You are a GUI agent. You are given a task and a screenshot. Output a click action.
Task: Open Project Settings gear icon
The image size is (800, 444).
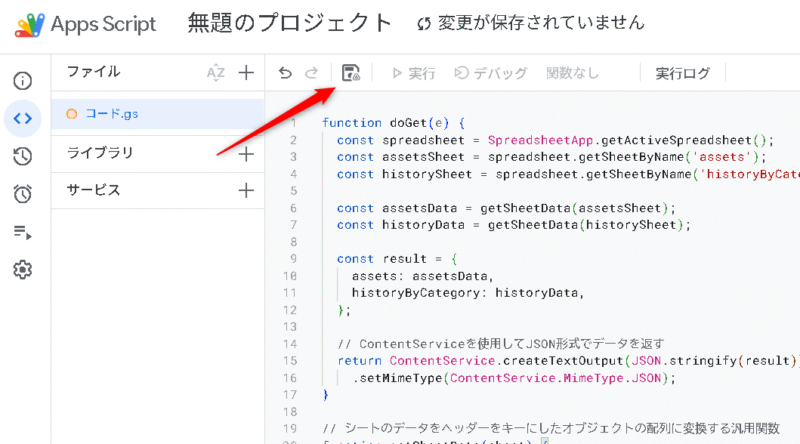pos(22,269)
